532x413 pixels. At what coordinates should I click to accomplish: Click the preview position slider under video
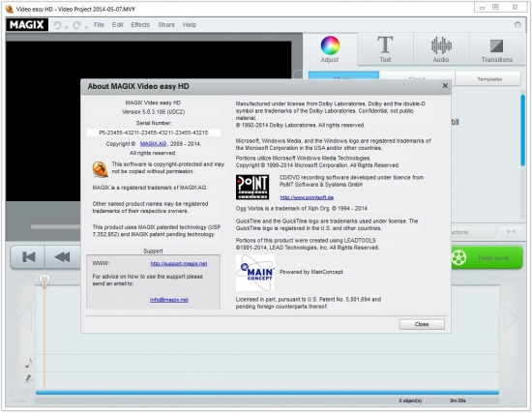click(x=55, y=226)
